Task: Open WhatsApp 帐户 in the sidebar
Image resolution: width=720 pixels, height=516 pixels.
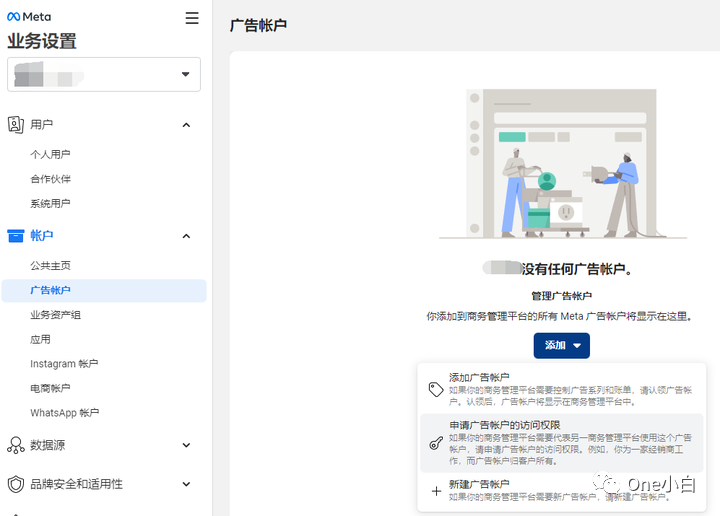Action: (x=64, y=413)
